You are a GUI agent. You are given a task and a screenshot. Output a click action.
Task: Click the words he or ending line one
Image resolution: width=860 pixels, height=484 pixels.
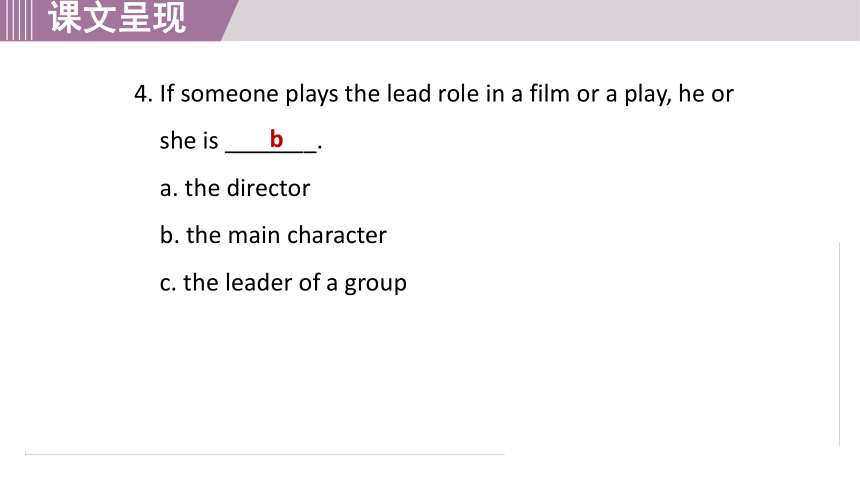[705, 94]
